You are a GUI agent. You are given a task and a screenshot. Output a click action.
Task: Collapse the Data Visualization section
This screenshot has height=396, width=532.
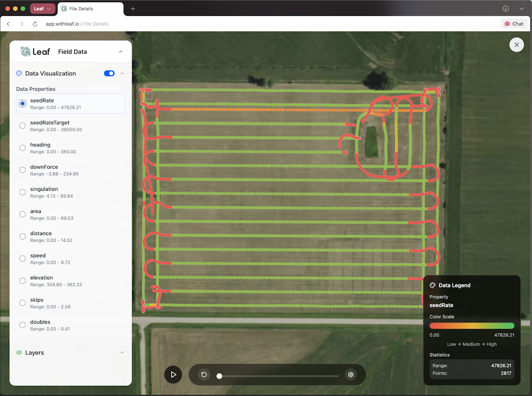122,74
